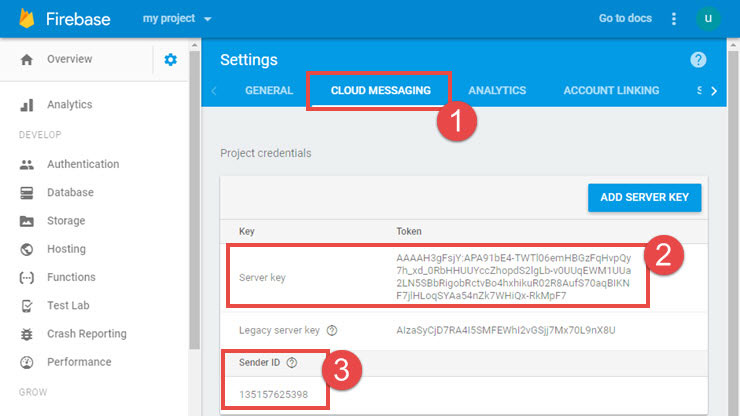Click the Performance gauge icon
This screenshot has width=740, height=416.
(x=27, y=363)
